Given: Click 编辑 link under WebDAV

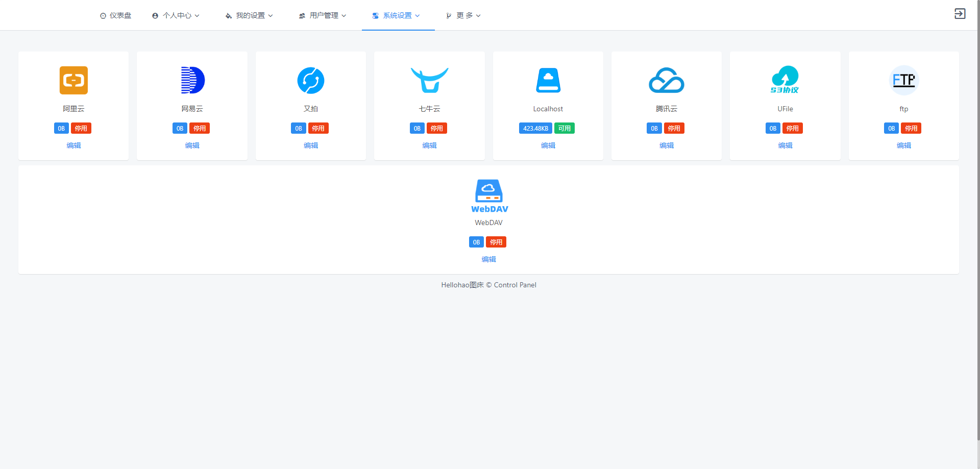Looking at the screenshot, I should pyautogui.click(x=489, y=259).
